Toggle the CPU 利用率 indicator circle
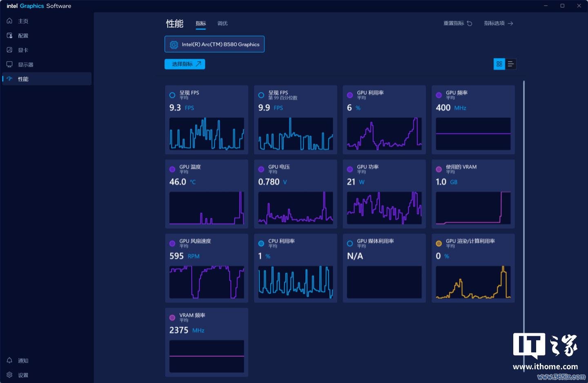 click(261, 244)
